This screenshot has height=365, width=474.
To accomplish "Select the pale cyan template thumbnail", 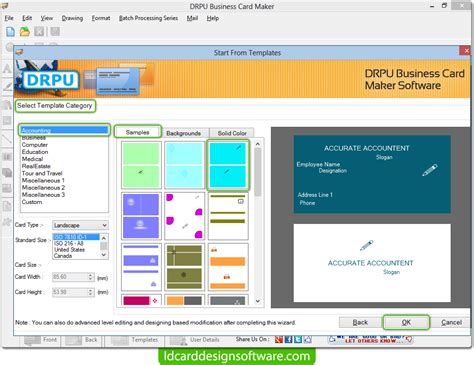I will [184, 165].
